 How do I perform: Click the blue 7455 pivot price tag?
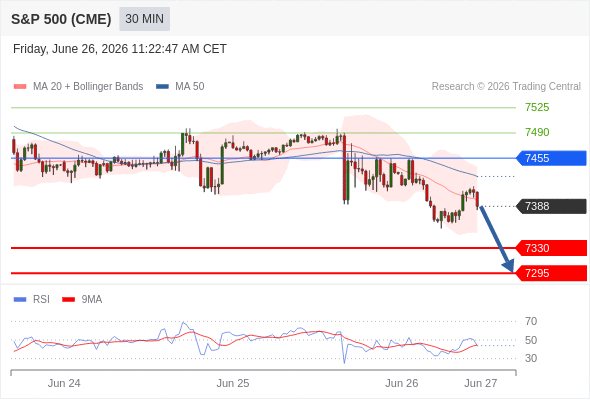[551, 158]
